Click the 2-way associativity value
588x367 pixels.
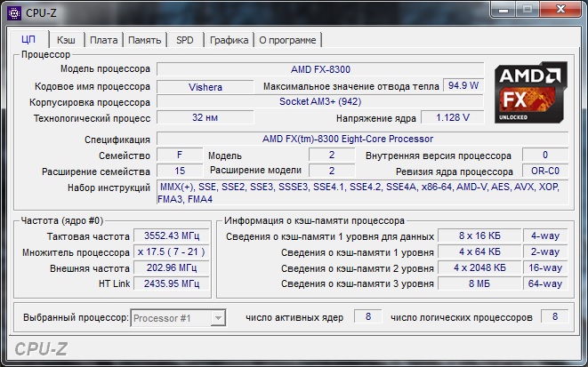point(545,251)
